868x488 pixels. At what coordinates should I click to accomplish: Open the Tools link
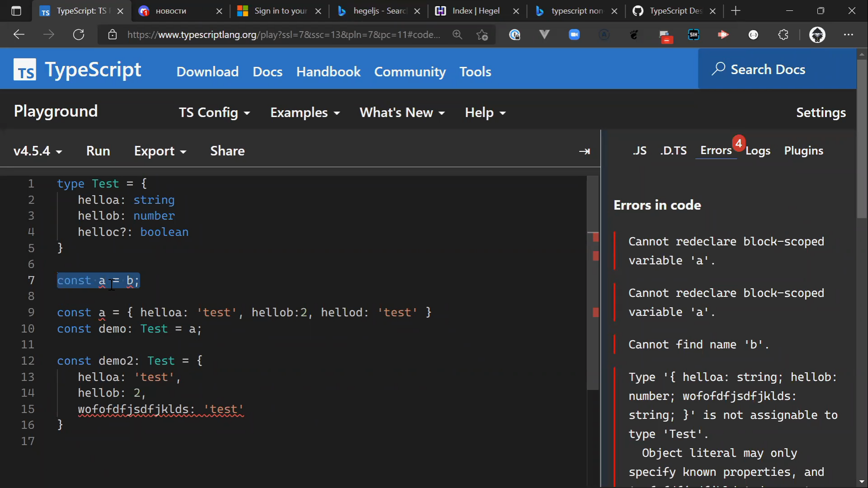point(475,71)
